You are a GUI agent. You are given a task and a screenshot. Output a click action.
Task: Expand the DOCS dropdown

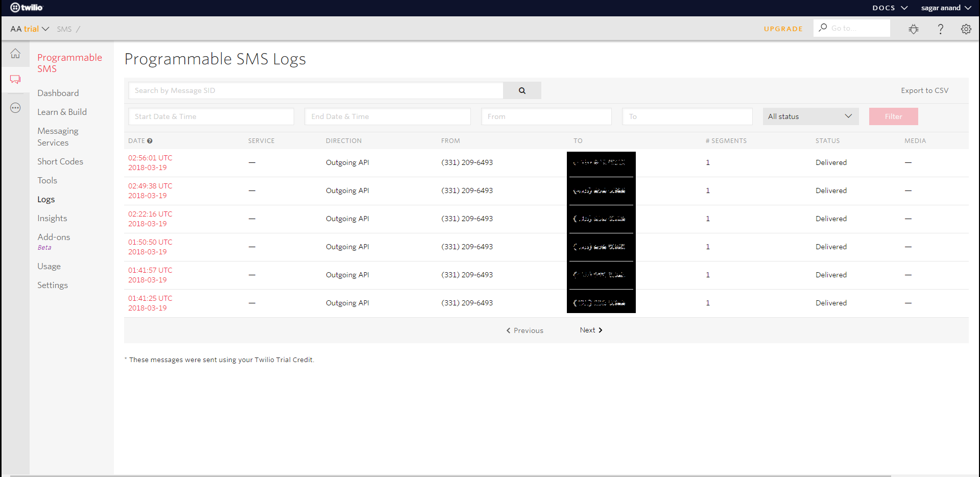click(890, 8)
